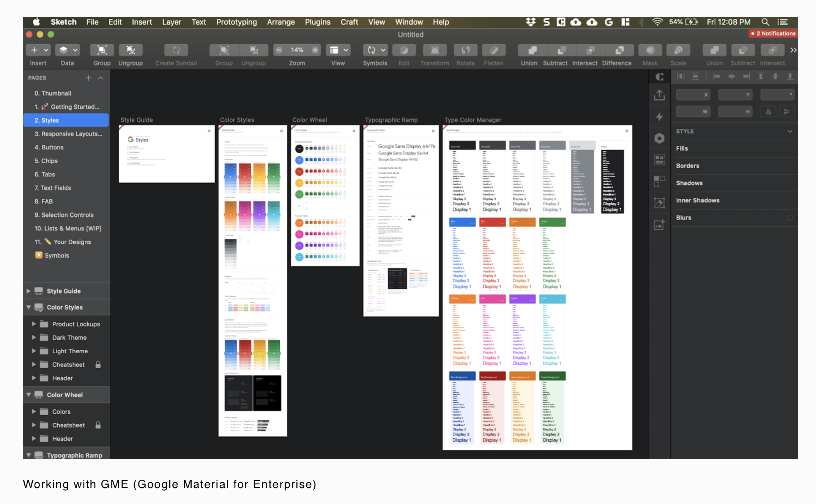
Task: Expand the Style Guide artboard group
Action: pos(28,291)
